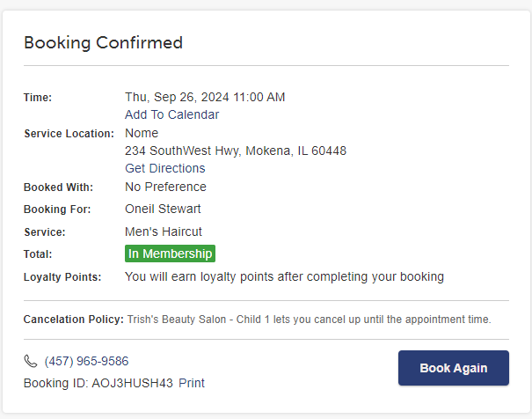Click the Nome location name

pyautogui.click(x=142, y=133)
